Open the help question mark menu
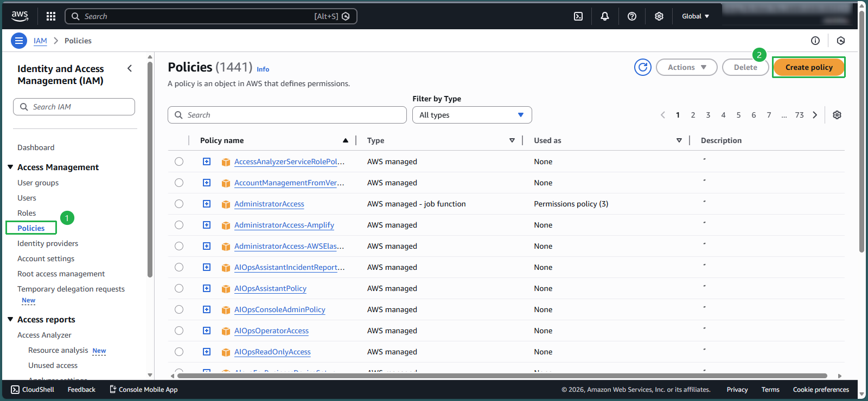 [x=632, y=16]
